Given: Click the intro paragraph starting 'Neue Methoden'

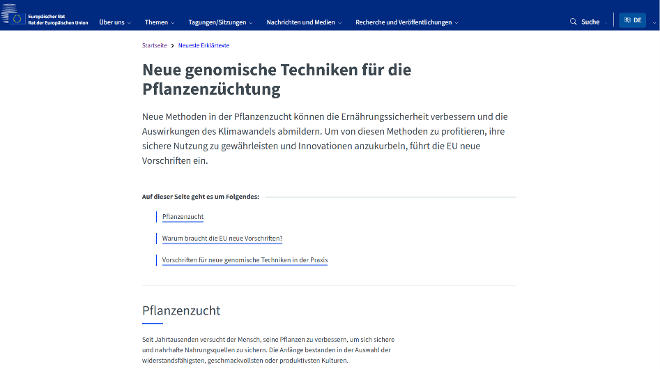Looking at the screenshot, I should pyautogui.click(x=325, y=138).
